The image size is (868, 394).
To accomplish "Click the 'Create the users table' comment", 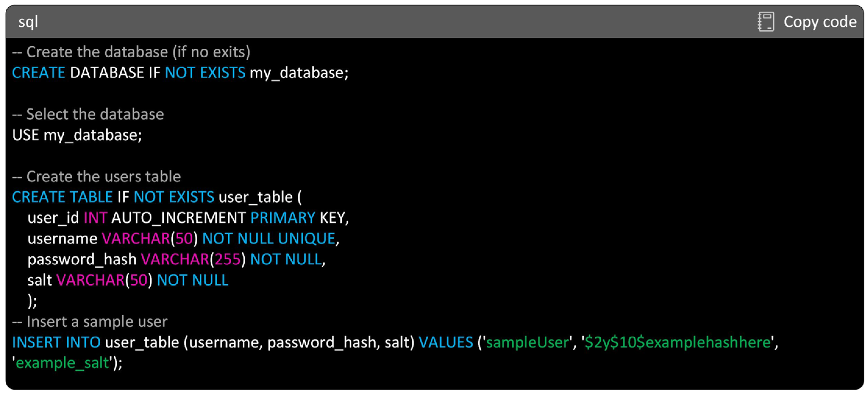I will click(97, 177).
